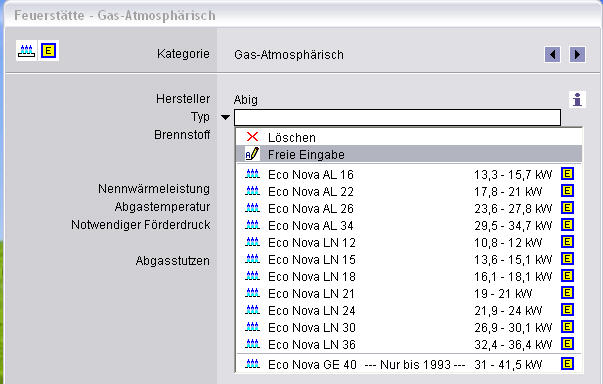603x384 pixels.
Task: Click E badge in the 17,8 - 21 kW row
Action: tap(567, 191)
